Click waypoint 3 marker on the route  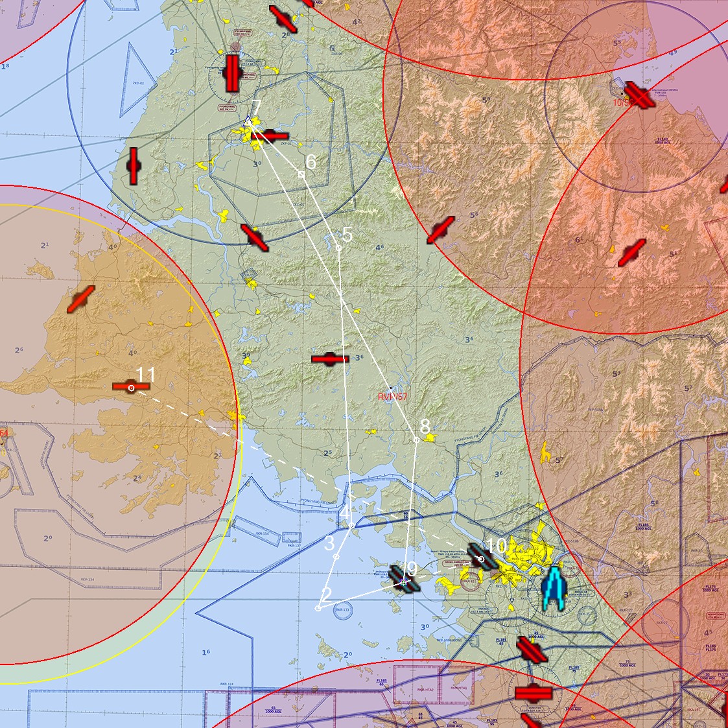coord(336,556)
